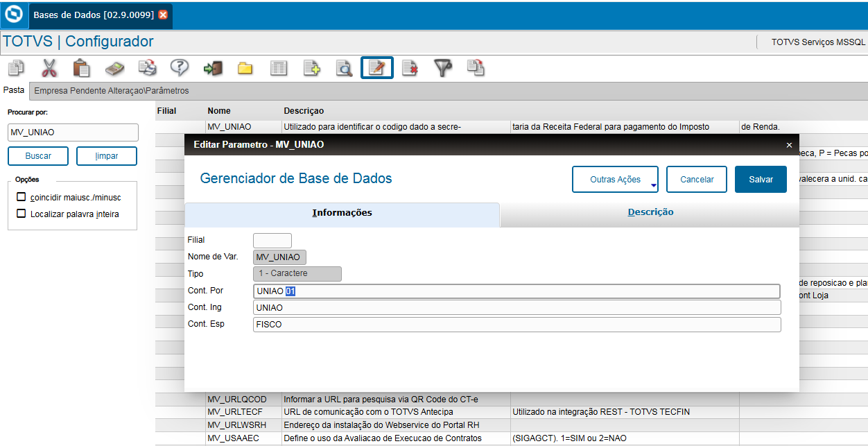Open the calculator tool icon
Screen dimensions: 868x446
114,68
